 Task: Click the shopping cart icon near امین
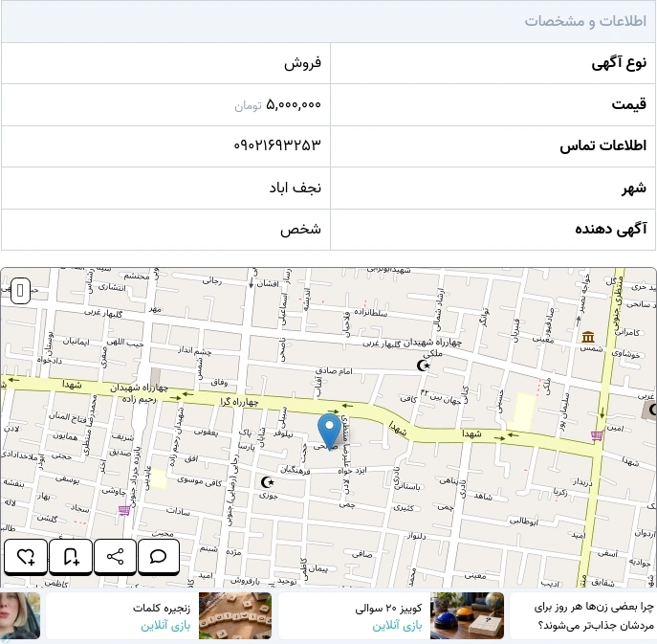pos(597,435)
